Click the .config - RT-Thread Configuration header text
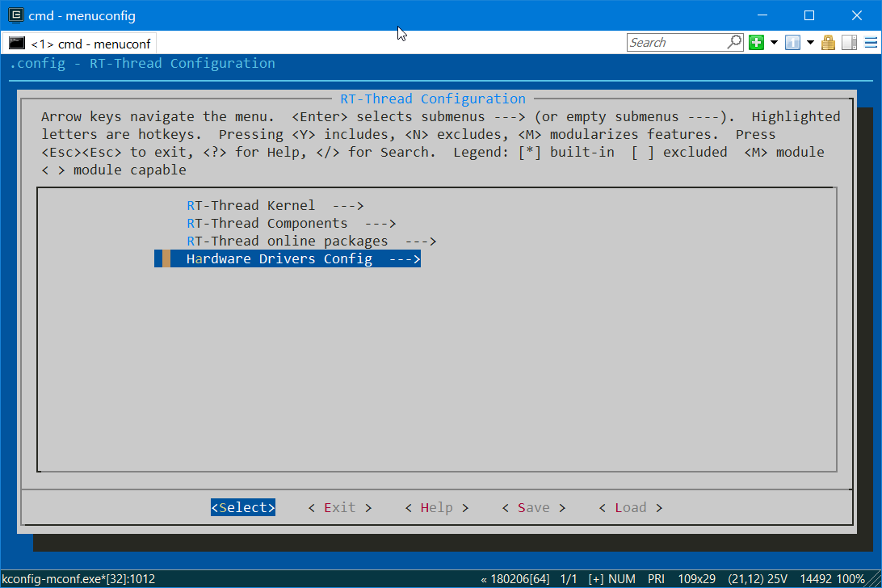Image resolution: width=882 pixels, height=588 pixels. pos(143,63)
